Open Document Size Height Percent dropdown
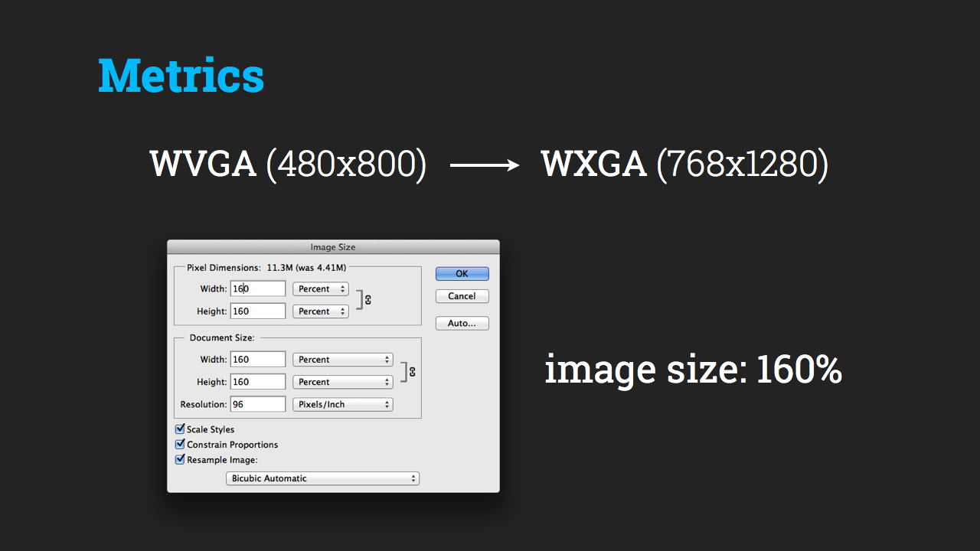 coord(343,382)
